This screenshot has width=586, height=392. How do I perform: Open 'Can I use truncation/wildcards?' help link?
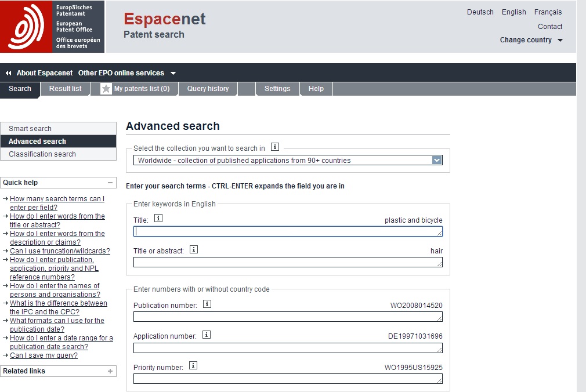point(60,251)
